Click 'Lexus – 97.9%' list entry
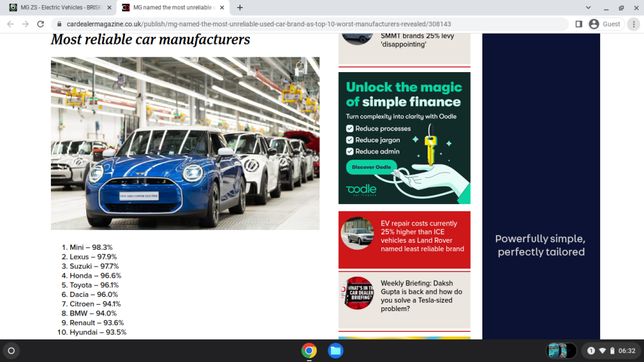 pos(93,257)
